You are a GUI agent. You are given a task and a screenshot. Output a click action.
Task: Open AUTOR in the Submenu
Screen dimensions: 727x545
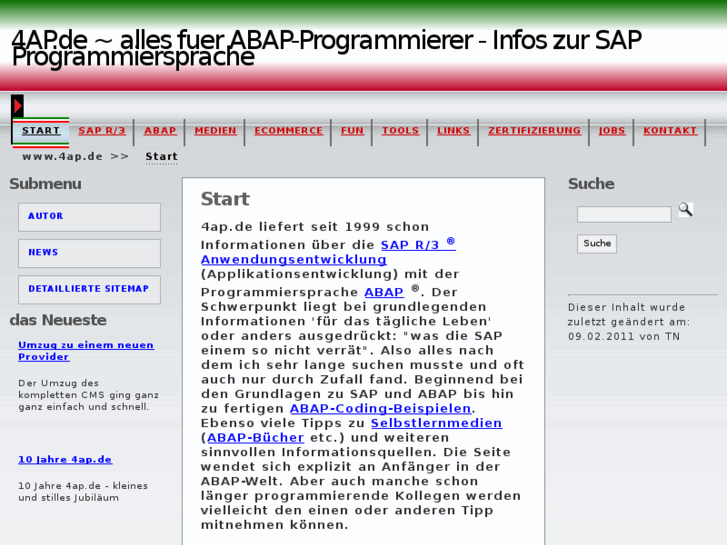pyautogui.click(x=89, y=217)
